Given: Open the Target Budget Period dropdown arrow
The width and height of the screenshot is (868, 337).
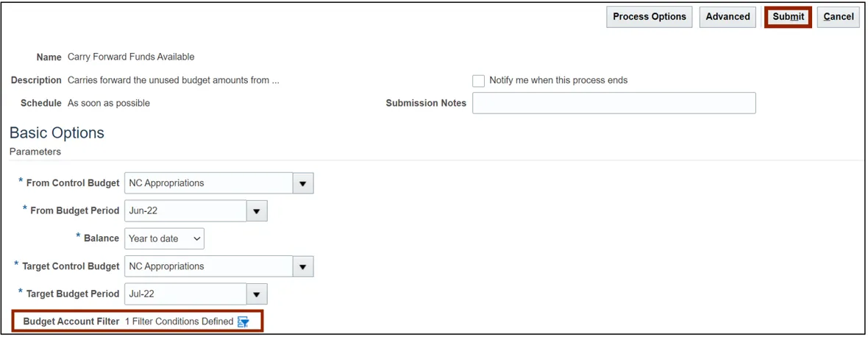Looking at the screenshot, I should [x=256, y=294].
